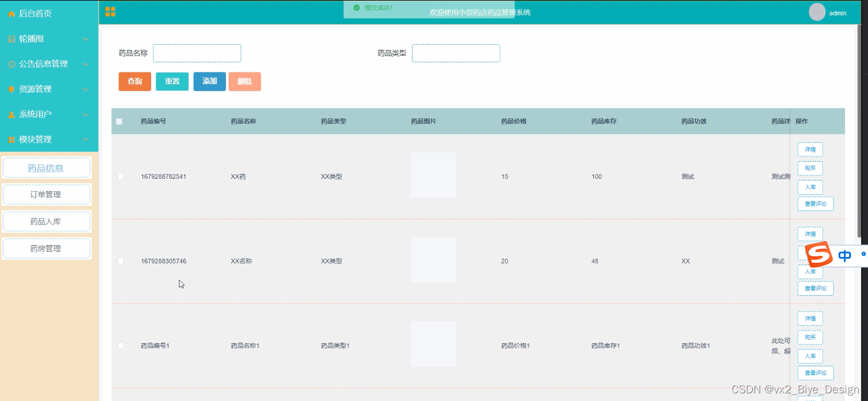Click the 删除 button
The image size is (868, 401).
click(245, 82)
